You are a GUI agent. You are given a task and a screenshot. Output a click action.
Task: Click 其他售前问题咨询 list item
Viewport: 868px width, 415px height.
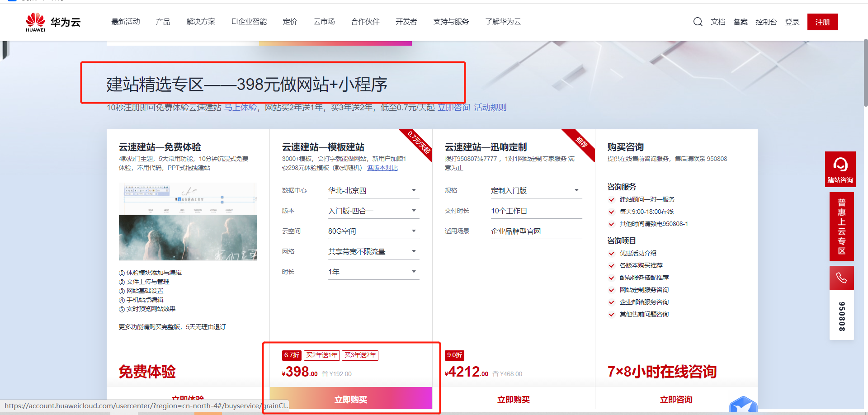pyautogui.click(x=644, y=314)
